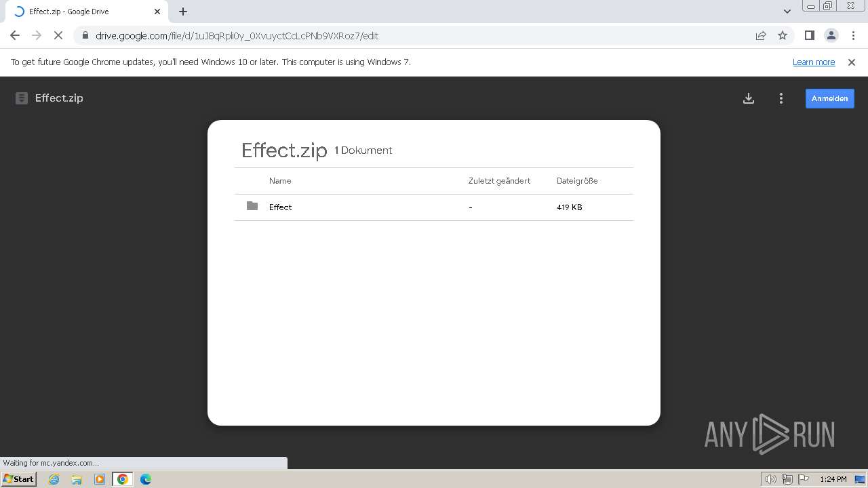
Task: Click the archive file icon beside Effect.zip title
Action: point(22,98)
